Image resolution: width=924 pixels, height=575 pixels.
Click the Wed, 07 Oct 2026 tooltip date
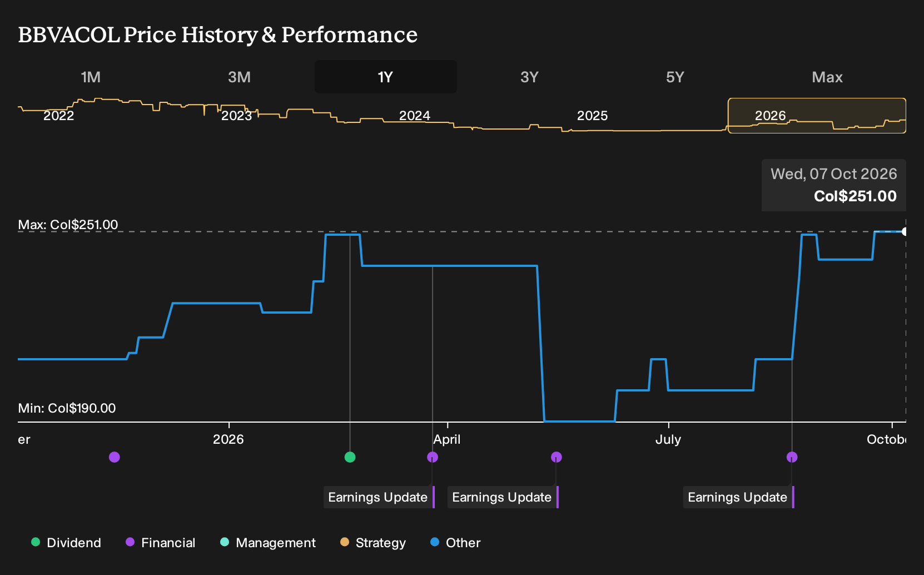833,174
